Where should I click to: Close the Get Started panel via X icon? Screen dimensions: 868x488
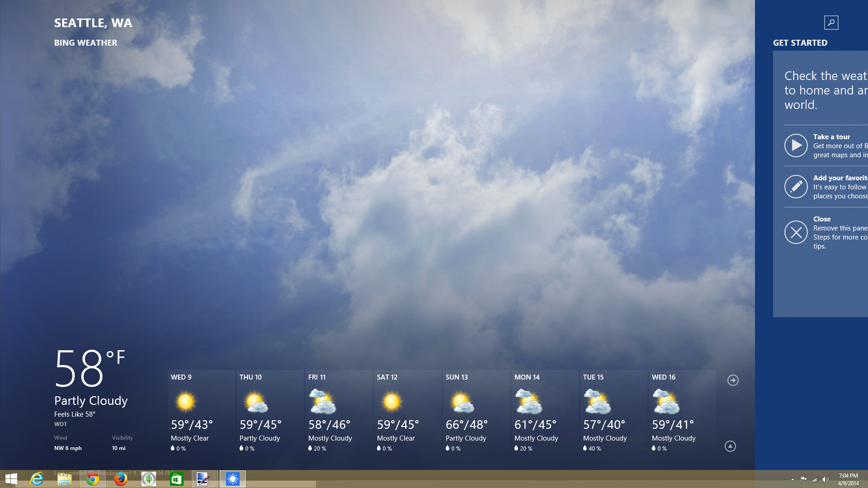(x=796, y=232)
